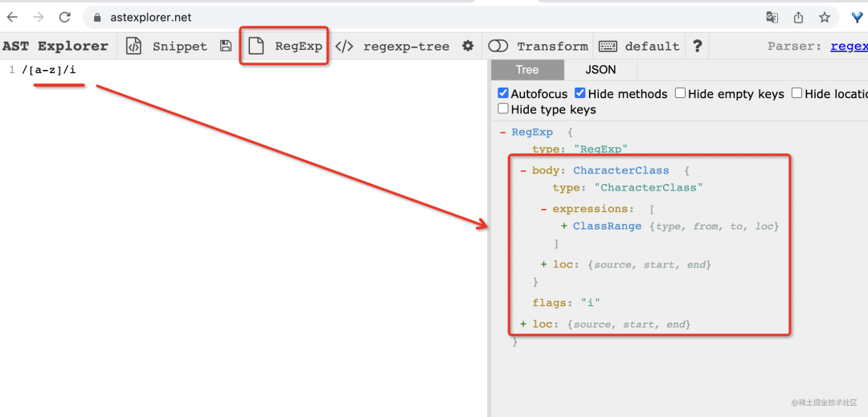The height and width of the screenshot is (417, 868).
Task: Click the CharacterClass node name after body
Action: (x=621, y=170)
